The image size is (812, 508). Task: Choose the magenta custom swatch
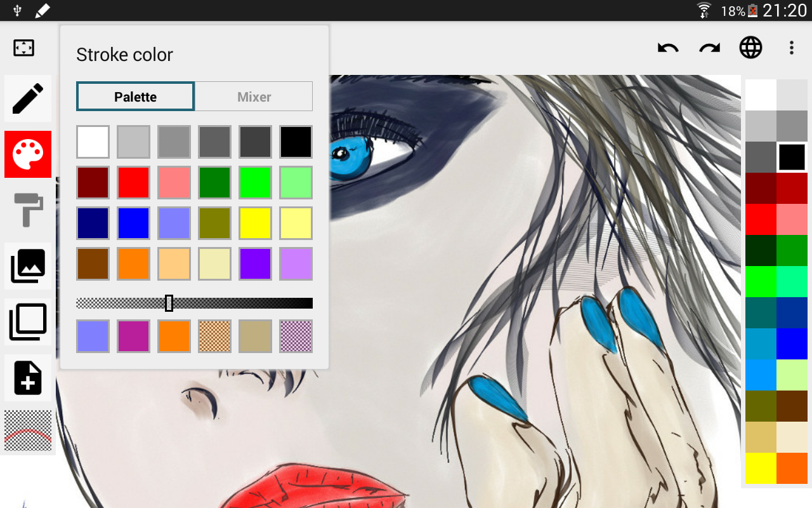pos(133,335)
